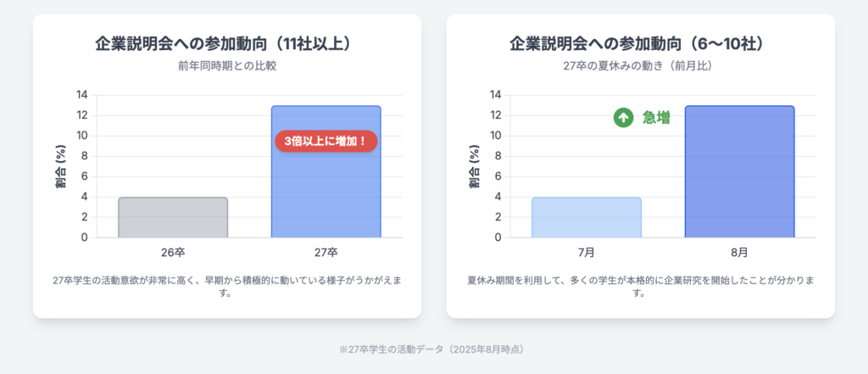Click the left chart title 11社以上
Image resolution: width=868 pixels, height=374 pixels.
pos(226,44)
